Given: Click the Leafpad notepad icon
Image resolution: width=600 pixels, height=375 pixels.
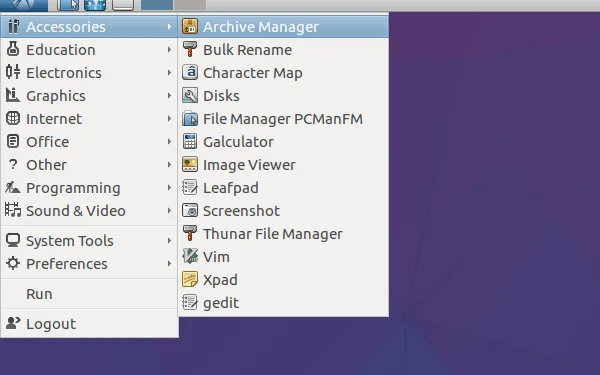Looking at the screenshot, I should (190, 188).
